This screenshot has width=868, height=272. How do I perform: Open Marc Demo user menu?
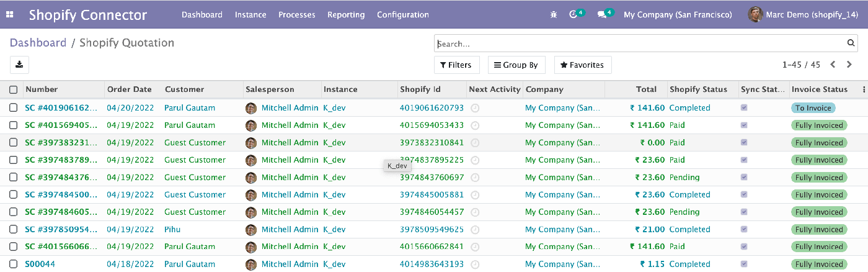[804, 15]
